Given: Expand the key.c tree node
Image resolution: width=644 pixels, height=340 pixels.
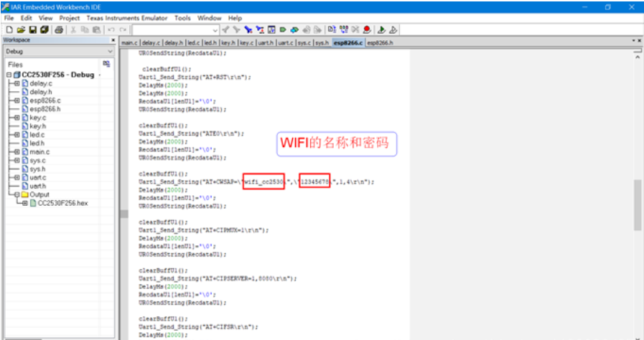Looking at the screenshot, I should 17,118.
